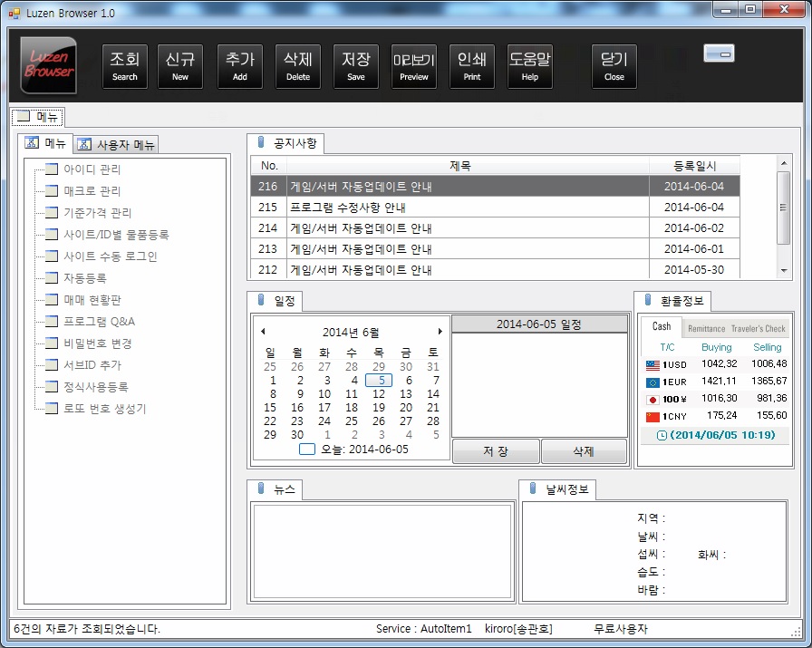Select June 14 in the calendar
The image size is (812, 648).
(433, 394)
